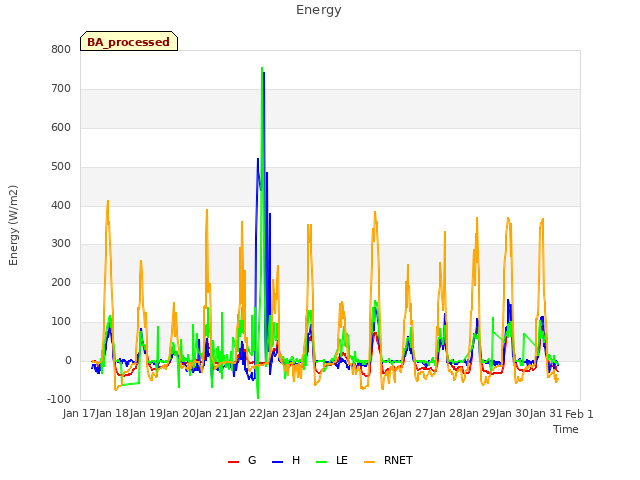Select the Energy chart title
640x480 pixels.
319,10
